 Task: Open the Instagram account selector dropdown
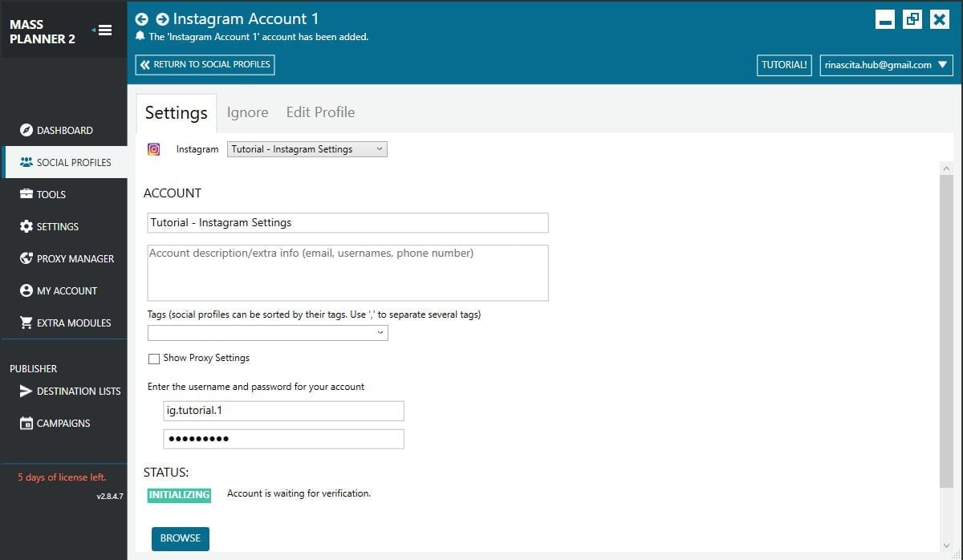(x=307, y=149)
